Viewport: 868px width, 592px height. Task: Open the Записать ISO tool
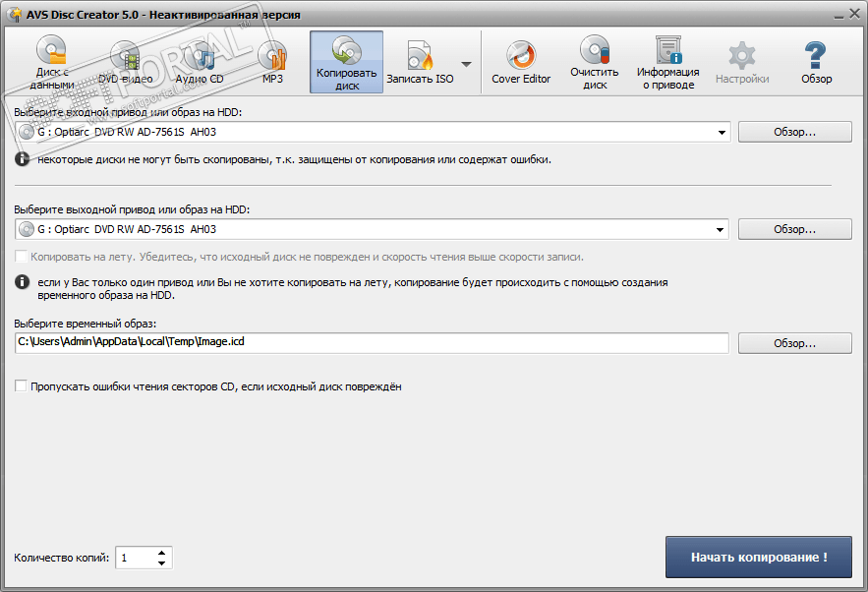420,62
